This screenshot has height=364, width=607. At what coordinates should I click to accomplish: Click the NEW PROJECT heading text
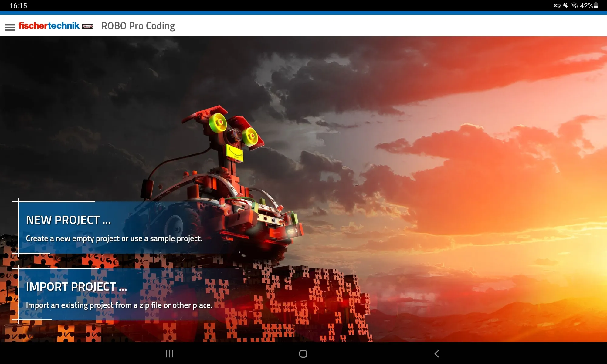point(68,220)
